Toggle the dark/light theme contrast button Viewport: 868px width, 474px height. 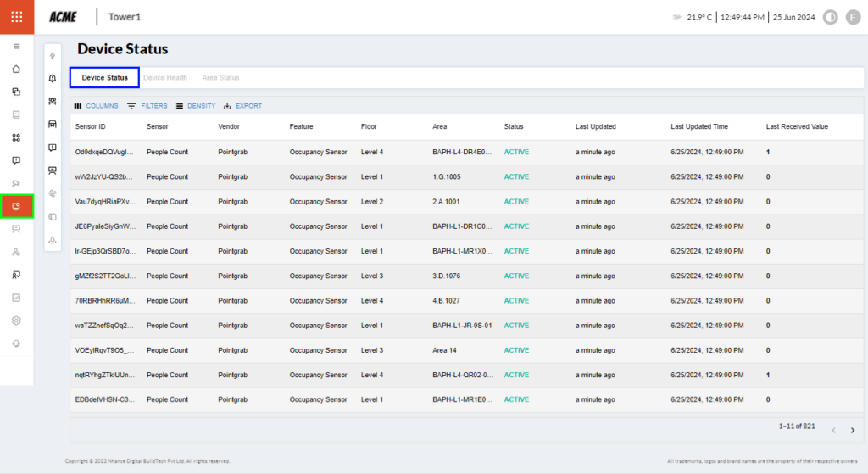click(x=830, y=17)
